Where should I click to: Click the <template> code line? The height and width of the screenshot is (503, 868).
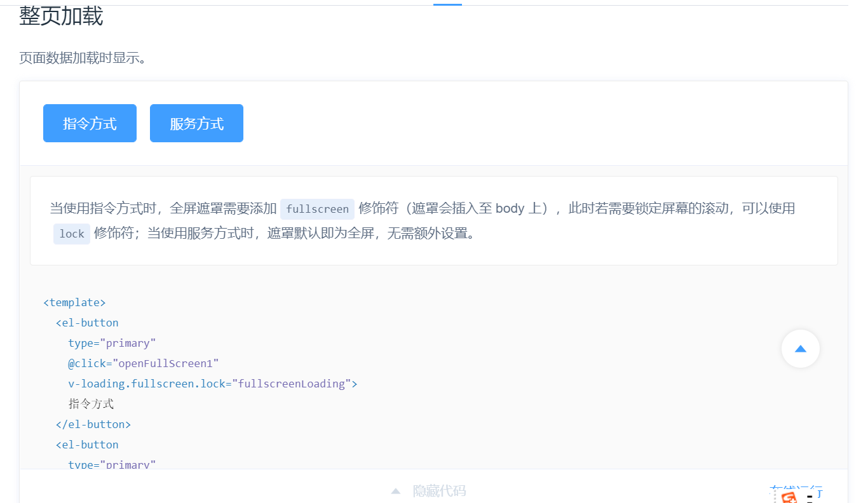(74, 302)
